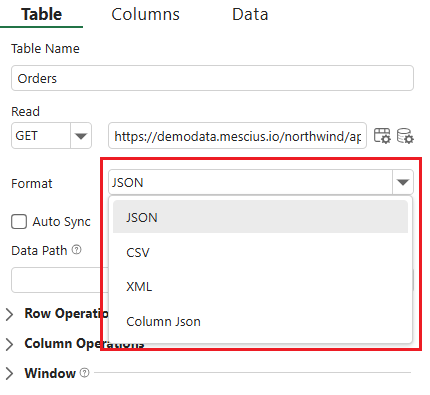430x395 pixels.
Task: Open Data Path help icon
Action: point(77,250)
